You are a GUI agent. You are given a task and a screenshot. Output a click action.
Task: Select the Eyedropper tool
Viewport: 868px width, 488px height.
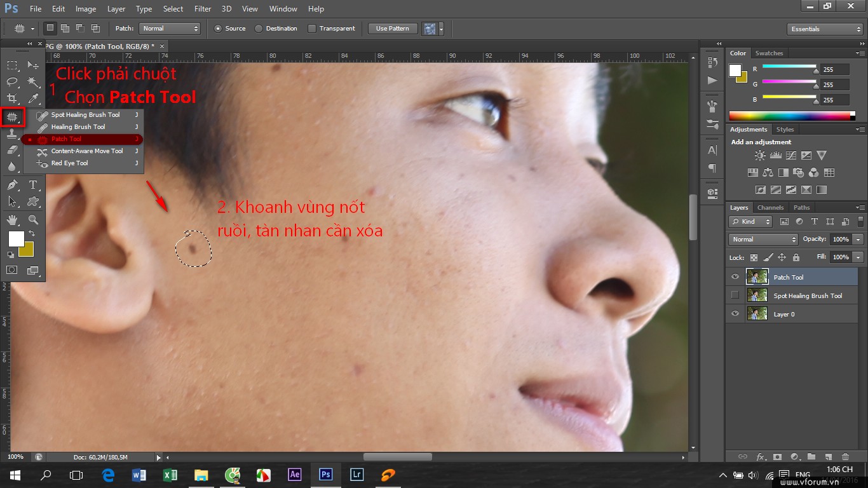tap(33, 98)
